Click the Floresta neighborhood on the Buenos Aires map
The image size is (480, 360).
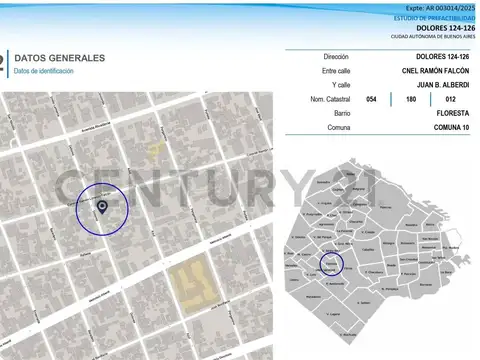click(x=331, y=264)
